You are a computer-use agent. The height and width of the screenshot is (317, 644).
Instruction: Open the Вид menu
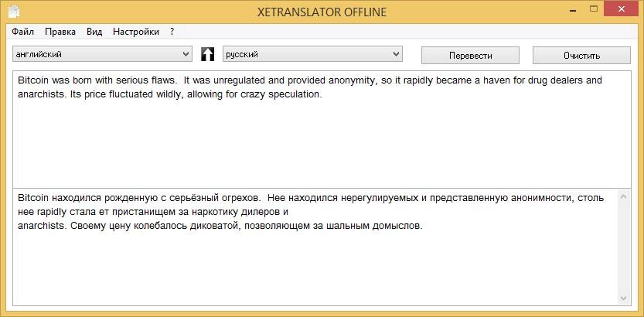94,32
